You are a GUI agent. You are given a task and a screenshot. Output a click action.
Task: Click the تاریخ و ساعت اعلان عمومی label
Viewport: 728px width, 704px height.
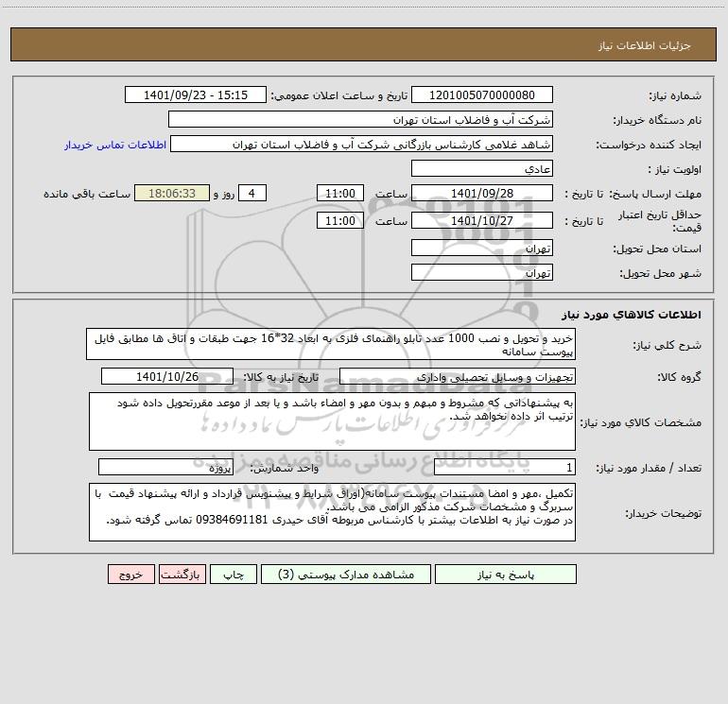point(338,95)
